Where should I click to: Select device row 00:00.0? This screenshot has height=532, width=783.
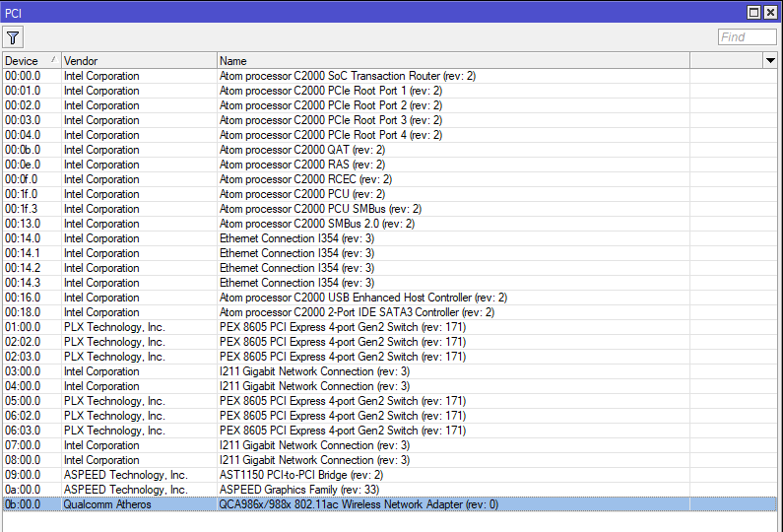pyautogui.click(x=389, y=76)
